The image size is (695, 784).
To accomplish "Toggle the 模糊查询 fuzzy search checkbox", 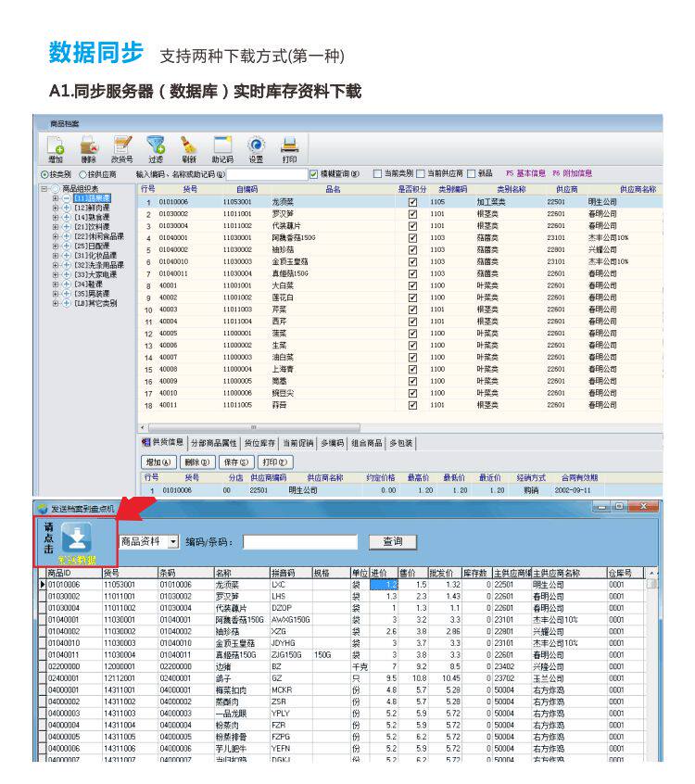I will click(313, 174).
